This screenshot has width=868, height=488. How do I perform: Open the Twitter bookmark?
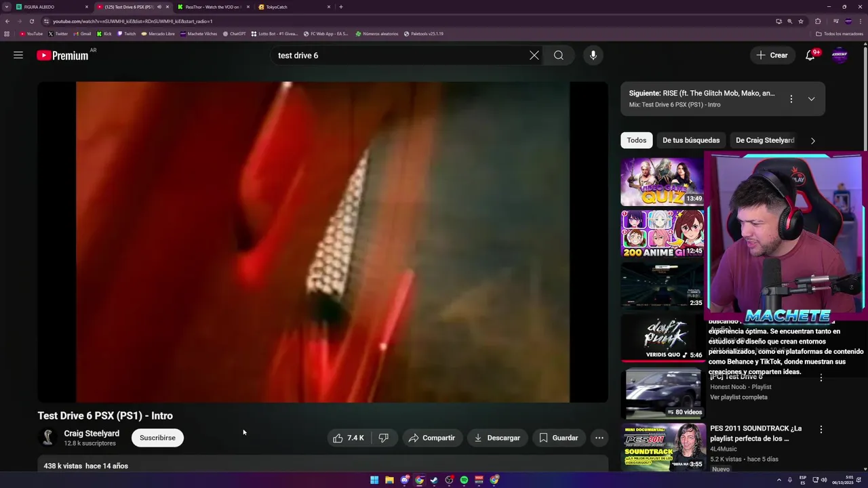click(58, 33)
